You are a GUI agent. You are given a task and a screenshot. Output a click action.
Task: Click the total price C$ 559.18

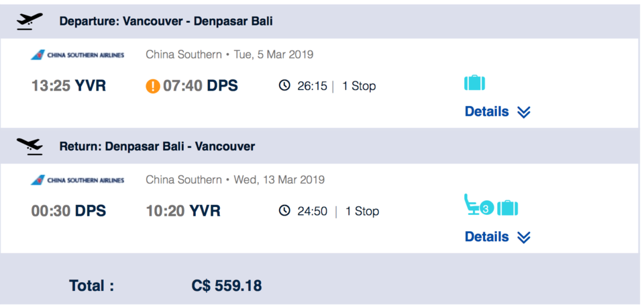tap(226, 286)
